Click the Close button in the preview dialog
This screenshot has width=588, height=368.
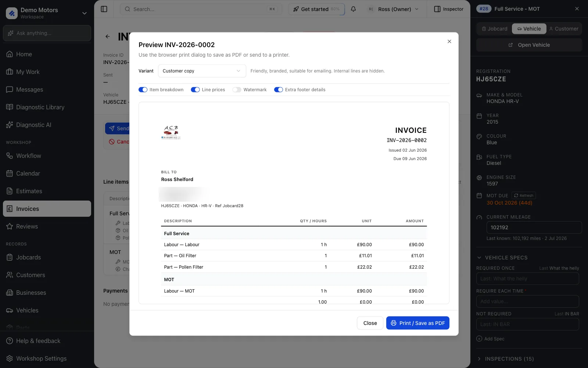pyautogui.click(x=370, y=323)
